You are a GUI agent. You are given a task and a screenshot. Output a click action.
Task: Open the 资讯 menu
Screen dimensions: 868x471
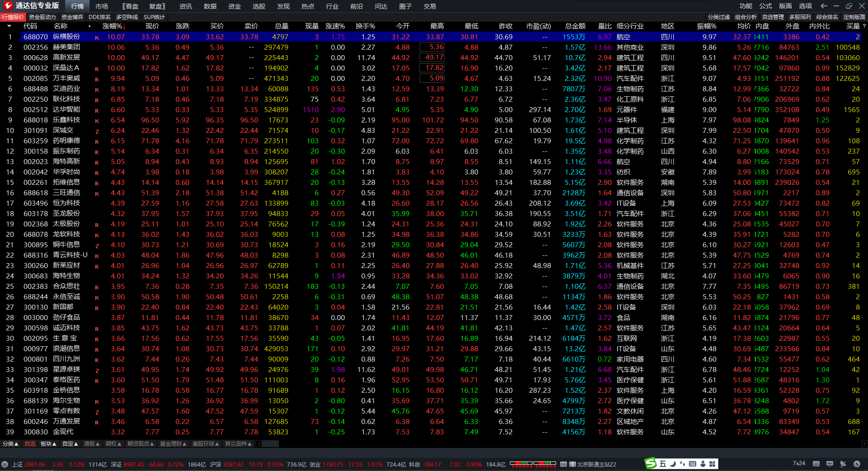tap(186, 6)
